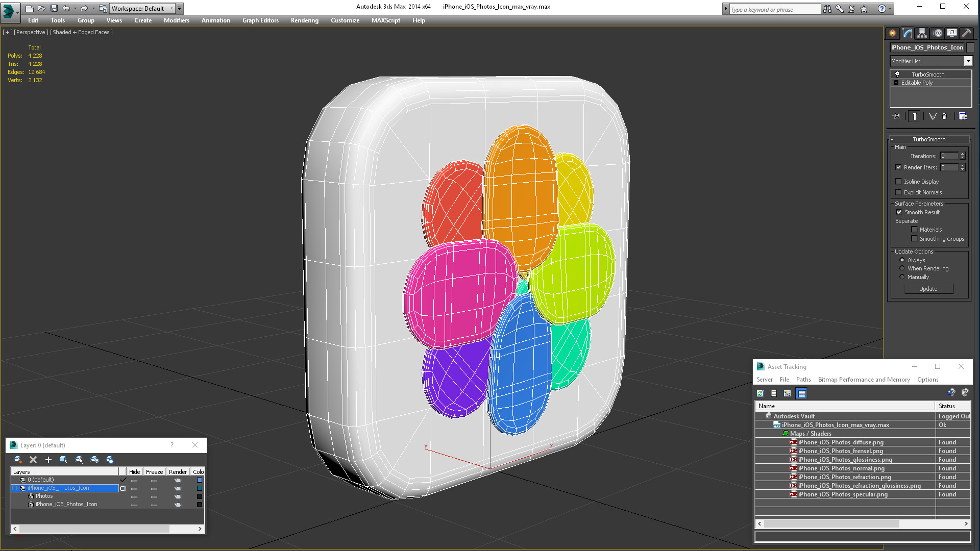Click the New Scene icon in top toolbar
Screen dimensions: 980x551
(x=30, y=9)
